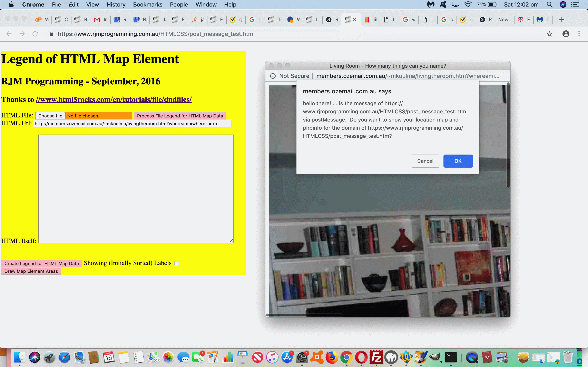Click the browser extensions puzzle icon
The image size is (588, 367).
[x=558, y=34]
